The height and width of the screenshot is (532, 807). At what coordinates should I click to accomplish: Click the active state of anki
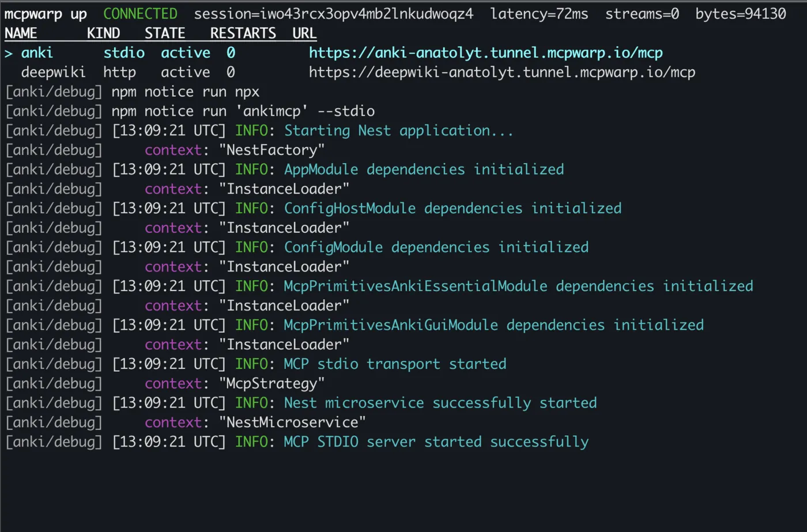point(186,53)
